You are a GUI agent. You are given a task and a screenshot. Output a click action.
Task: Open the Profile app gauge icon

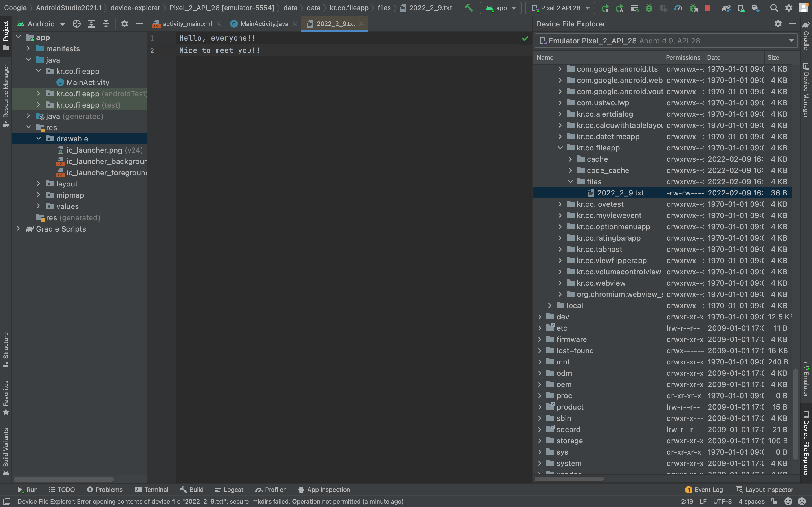click(678, 8)
